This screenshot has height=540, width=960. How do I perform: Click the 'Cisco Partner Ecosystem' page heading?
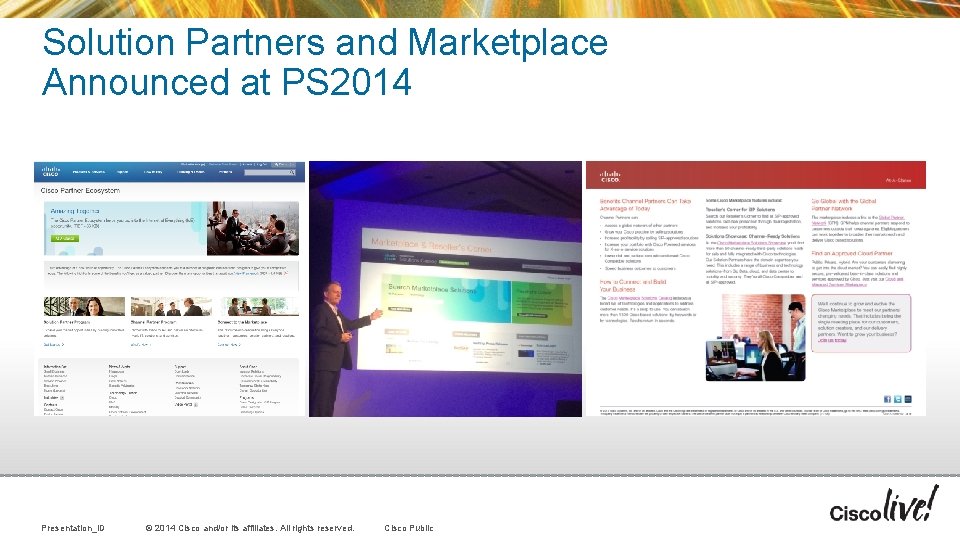pyautogui.click(x=80, y=190)
